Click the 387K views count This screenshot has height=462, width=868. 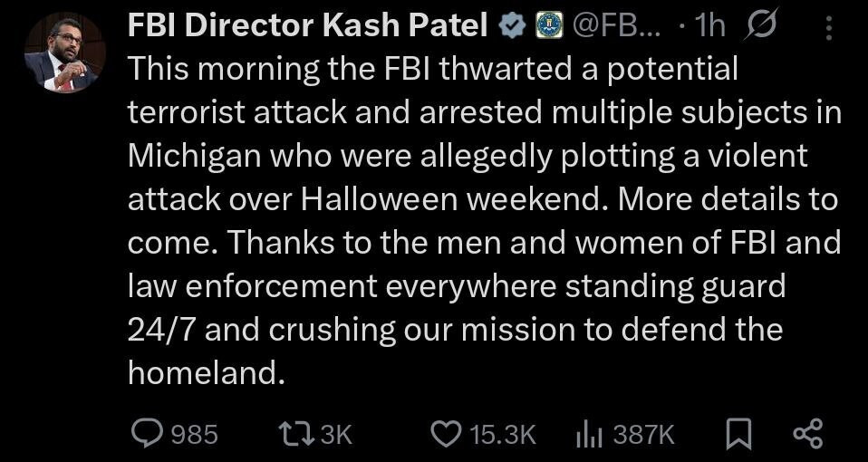click(x=644, y=435)
